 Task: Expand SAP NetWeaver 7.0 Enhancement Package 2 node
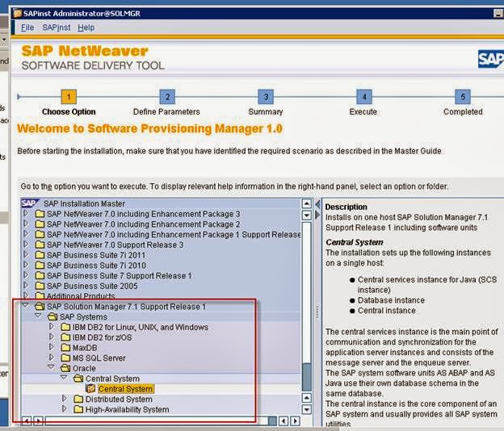[x=26, y=224]
